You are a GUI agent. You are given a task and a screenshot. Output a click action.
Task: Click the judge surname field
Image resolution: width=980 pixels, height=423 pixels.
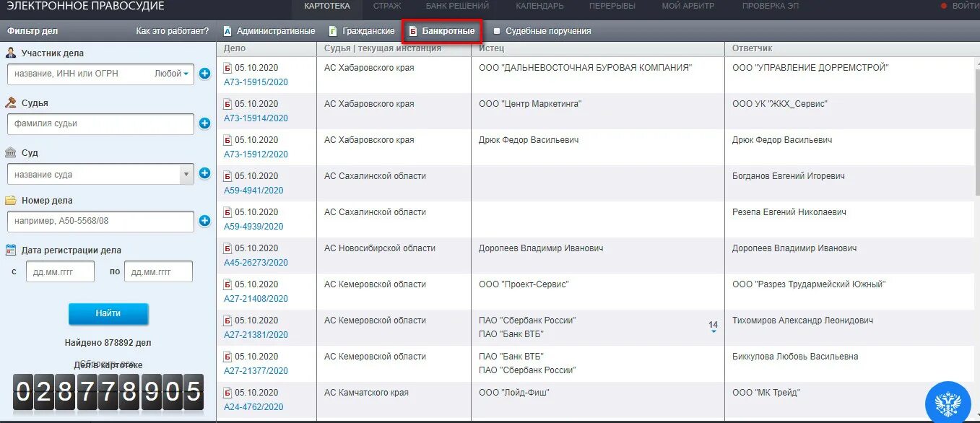(100, 123)
